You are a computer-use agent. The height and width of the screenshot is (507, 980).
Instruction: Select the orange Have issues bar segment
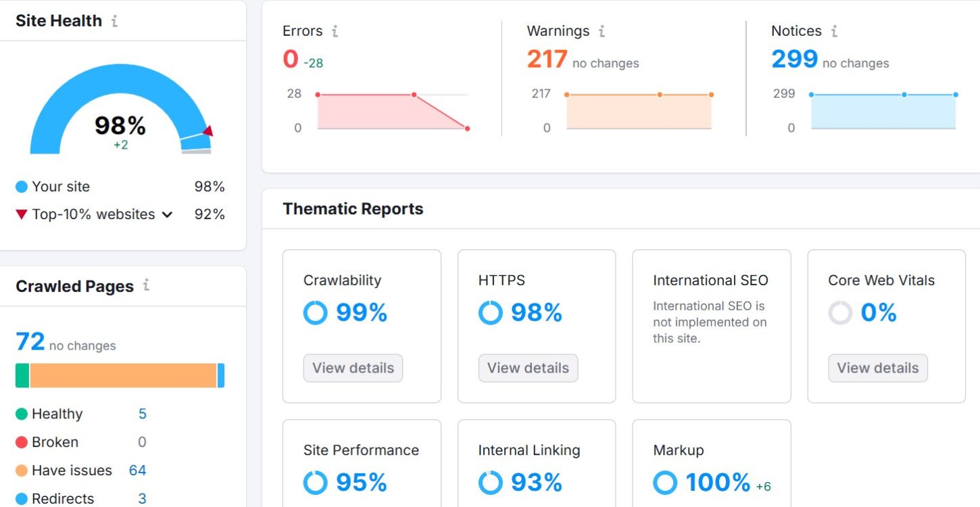coord(123,376)
